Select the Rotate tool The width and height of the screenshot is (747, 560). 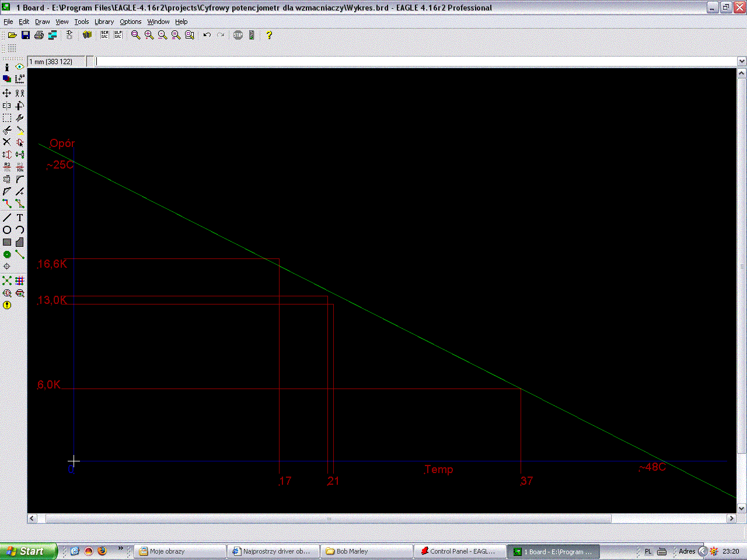pos(20,106)
